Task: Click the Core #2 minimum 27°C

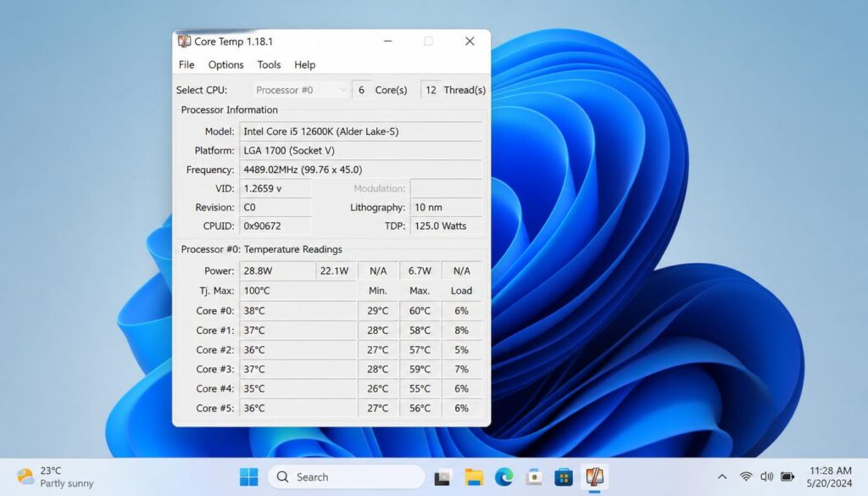Action: (x=378, y=350)
